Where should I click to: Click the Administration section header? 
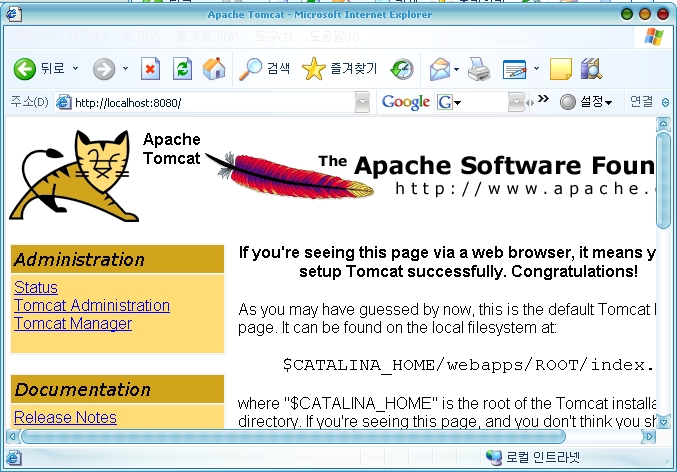click(x=117, y=260)
